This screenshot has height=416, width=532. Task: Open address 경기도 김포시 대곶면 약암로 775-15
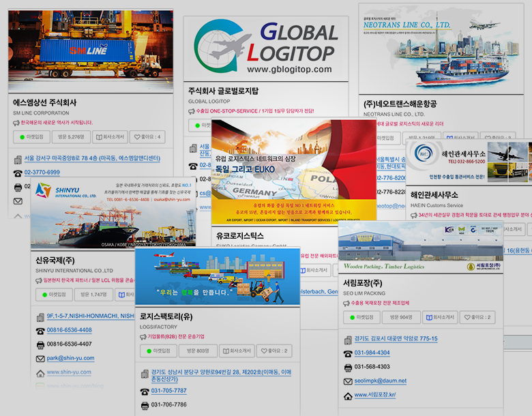(396, 339)
